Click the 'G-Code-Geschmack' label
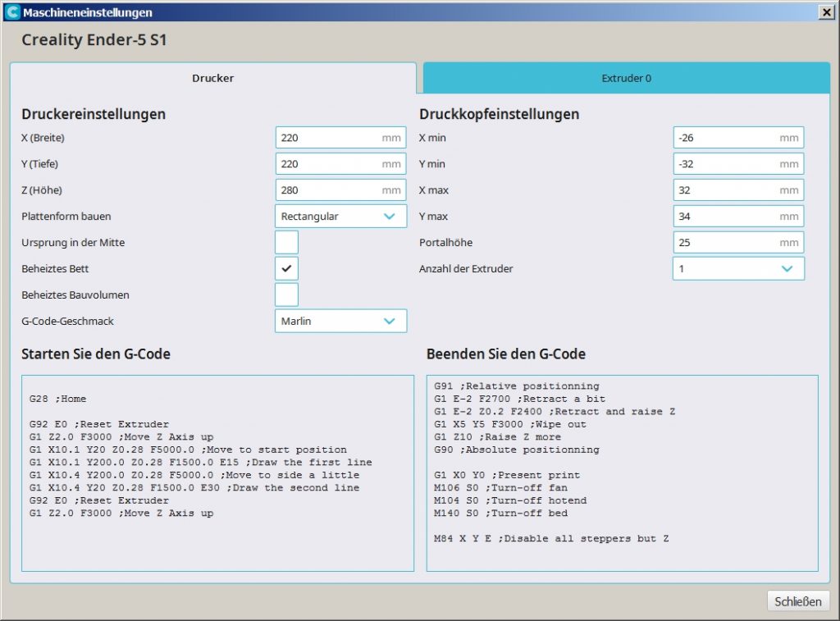Viewport: 840px width, 621px height. click(x=67, y=321)
